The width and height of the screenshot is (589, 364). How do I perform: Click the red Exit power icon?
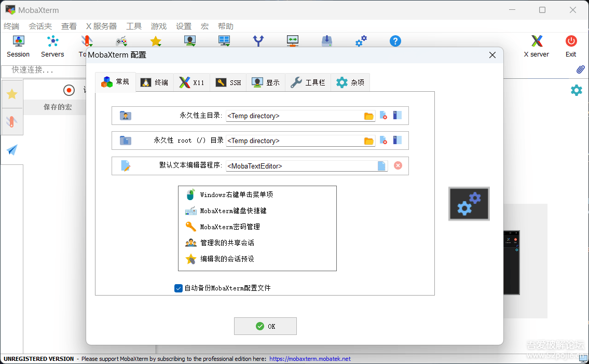(x=571, y=46)
